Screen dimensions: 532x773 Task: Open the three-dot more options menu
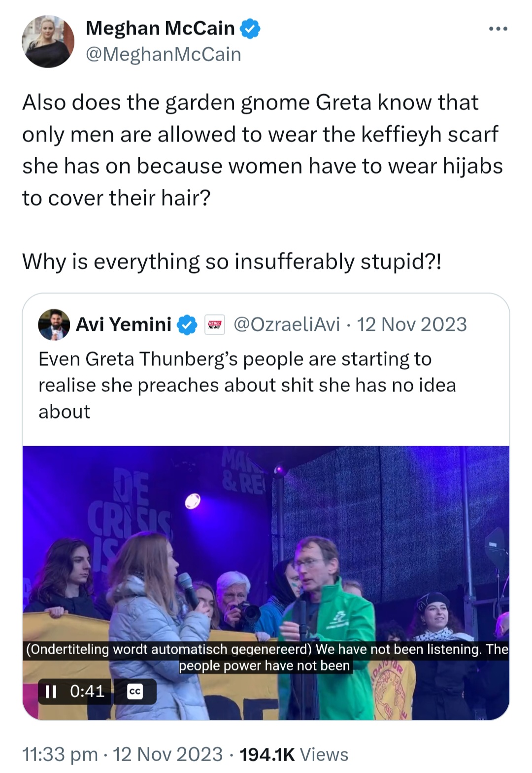[498, 29]
